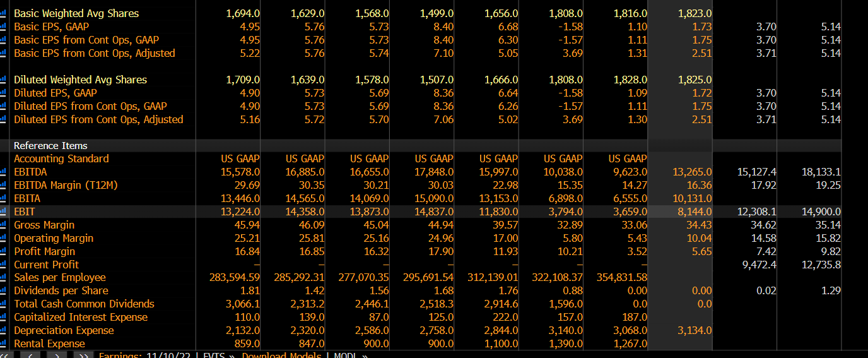
Task: Select Diluted Weighted Avg Shares value 1,709.0
Action: [x=243, y=80]
